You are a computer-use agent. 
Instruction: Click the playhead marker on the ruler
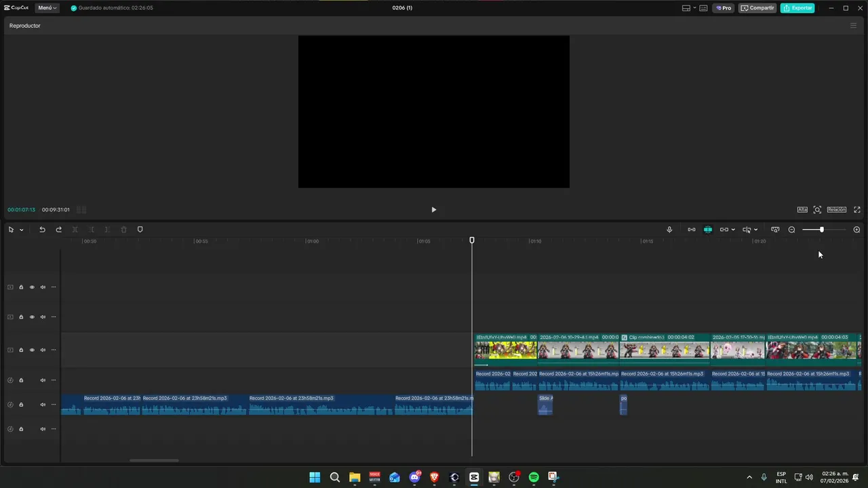pyautogui.click(x=472, y=240)
